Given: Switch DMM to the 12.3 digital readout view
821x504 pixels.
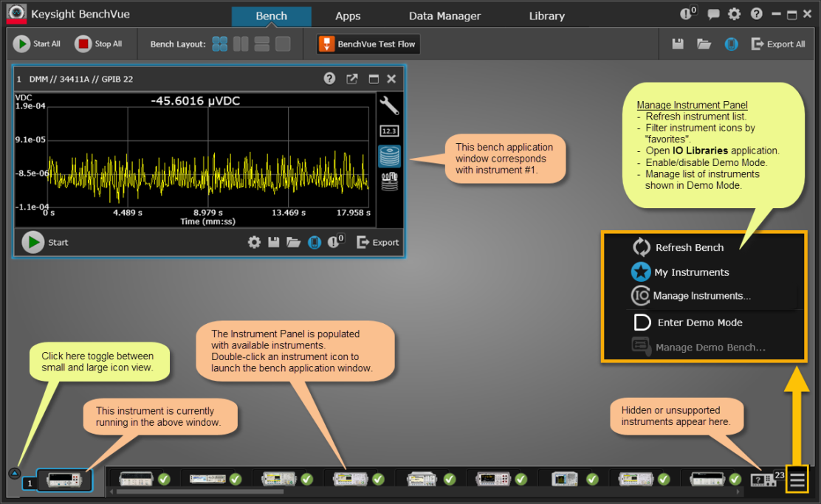Looking at the screenshot, I should click(389, 131).
